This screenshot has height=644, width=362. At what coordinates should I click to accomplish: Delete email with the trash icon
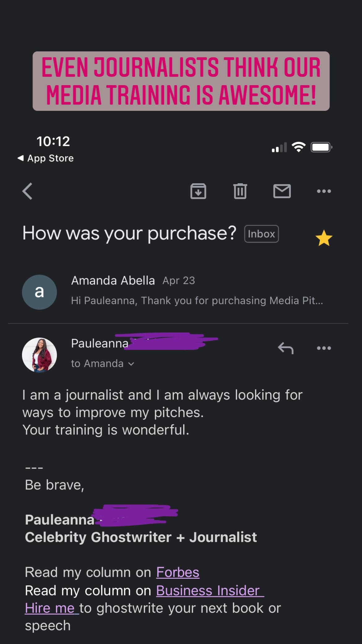240,191
